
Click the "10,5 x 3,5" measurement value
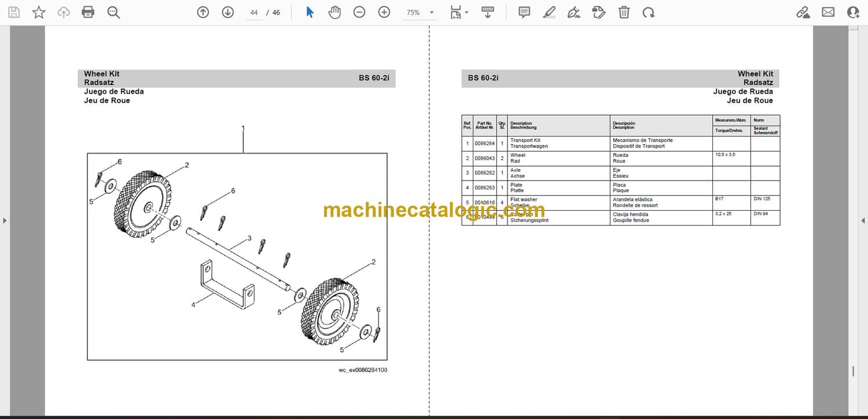(x=725, y=155)
